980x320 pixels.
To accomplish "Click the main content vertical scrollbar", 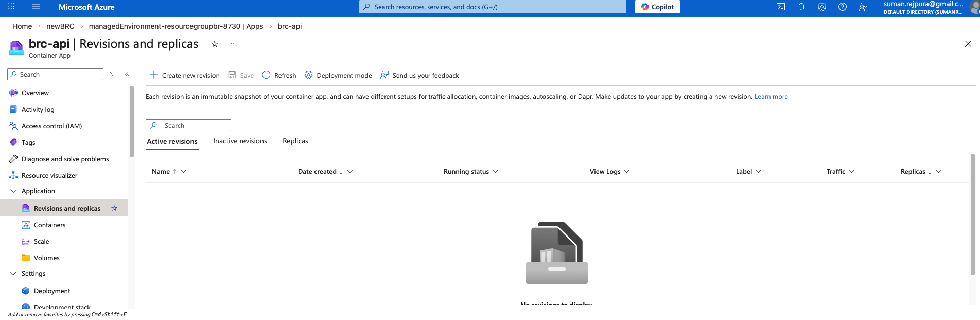I will [972, 215].
